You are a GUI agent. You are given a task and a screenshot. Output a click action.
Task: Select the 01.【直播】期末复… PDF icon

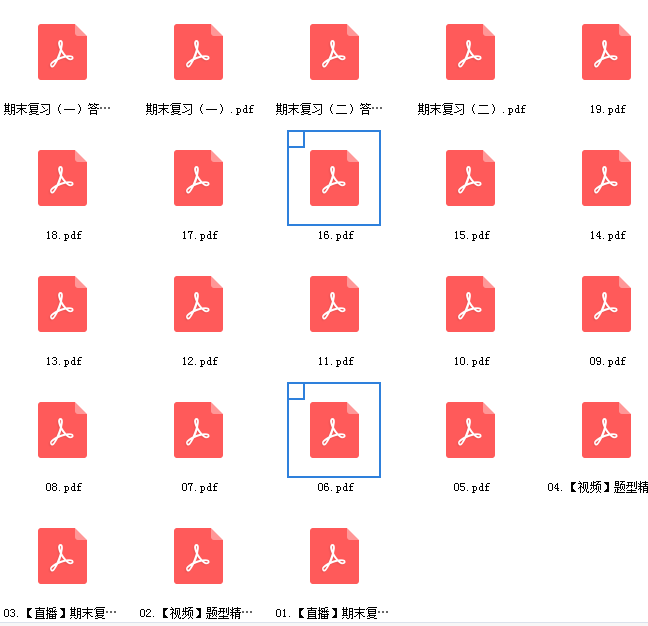334,556
